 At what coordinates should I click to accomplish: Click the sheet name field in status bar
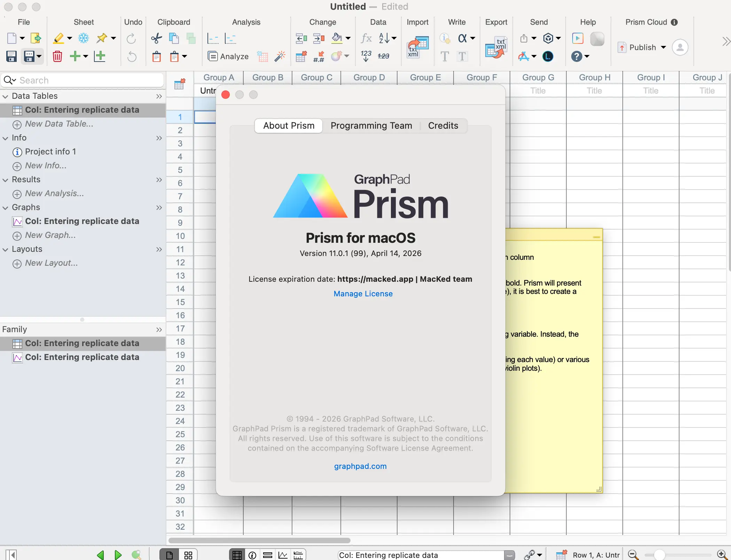pos(421,555)
